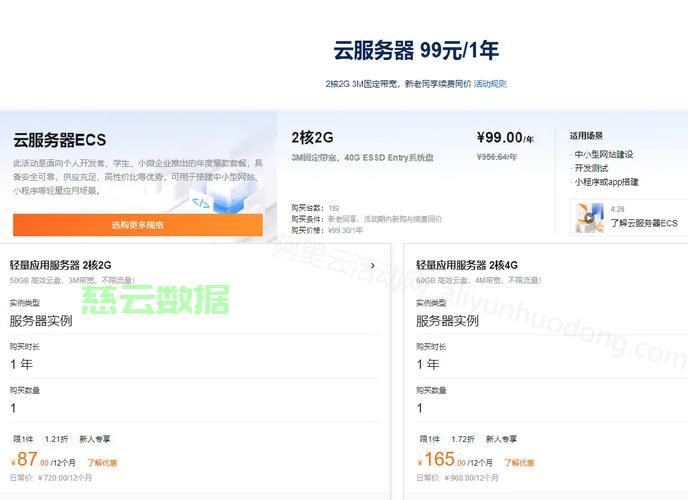Click the ¥87.00 /12个月 price
This screenshot has width=688, height=500.
(43, 460)
